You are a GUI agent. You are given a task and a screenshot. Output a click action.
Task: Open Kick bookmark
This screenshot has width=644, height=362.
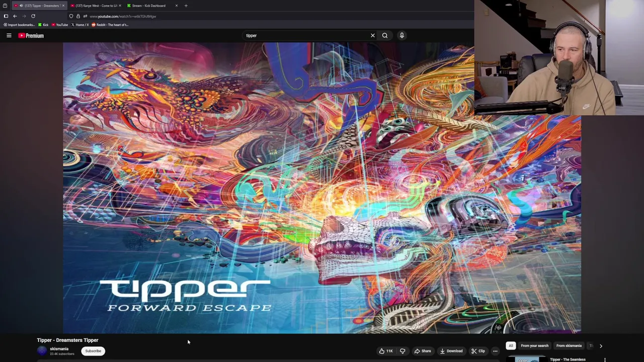point(43,25)
